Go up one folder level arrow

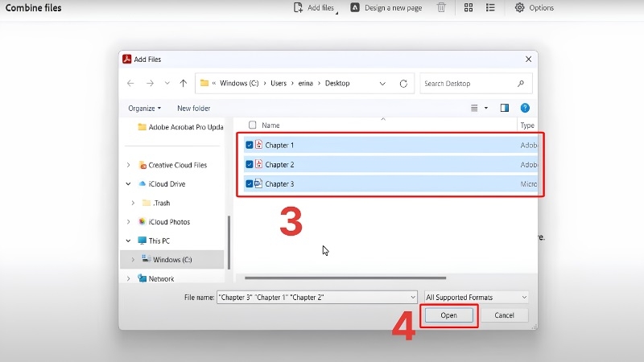point(184,84)
